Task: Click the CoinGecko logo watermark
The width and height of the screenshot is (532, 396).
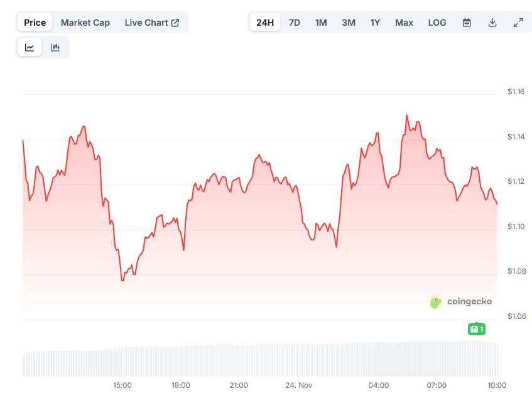Action: point(460,301)
